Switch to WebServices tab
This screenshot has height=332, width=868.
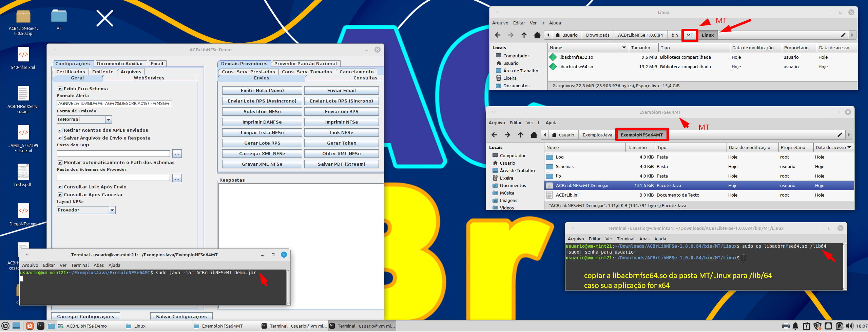pyautogui.click(x=149, y=78)
